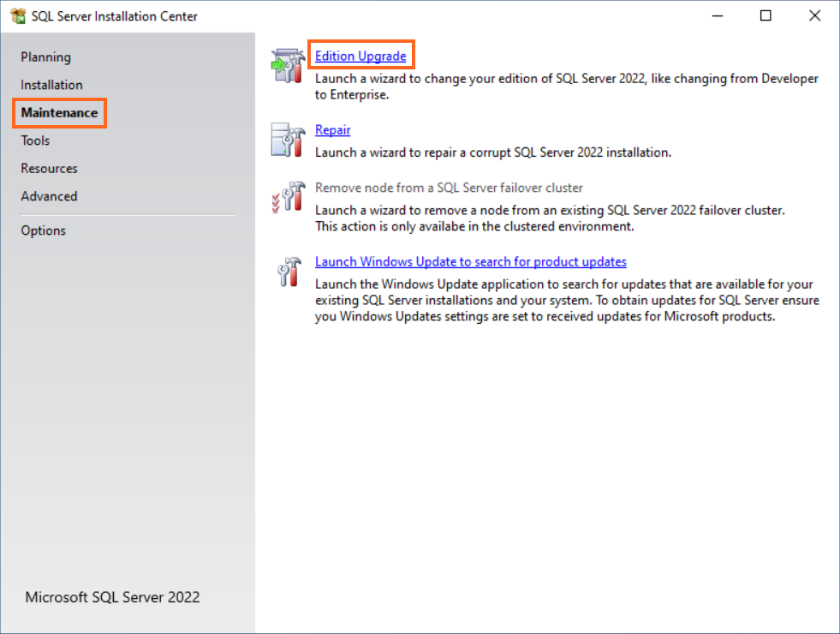Launch the Edition Upgrade wizard link

tap(360, 56)
